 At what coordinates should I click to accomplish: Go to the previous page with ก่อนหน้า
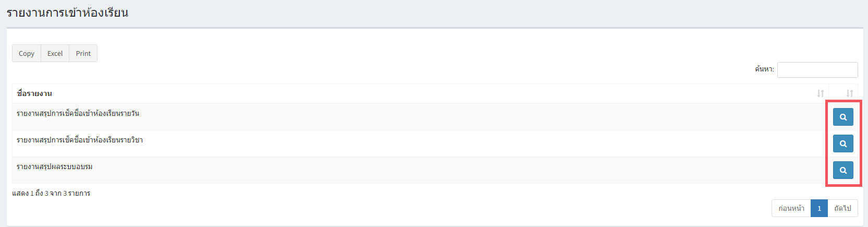pyautogui.click(x=791, y=208)
